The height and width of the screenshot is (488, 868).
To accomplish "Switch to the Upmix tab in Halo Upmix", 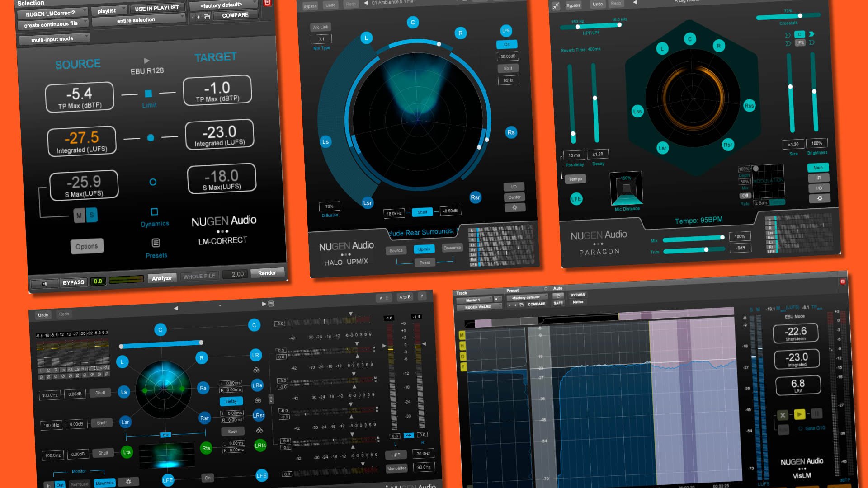I will [x=424, y=249].
